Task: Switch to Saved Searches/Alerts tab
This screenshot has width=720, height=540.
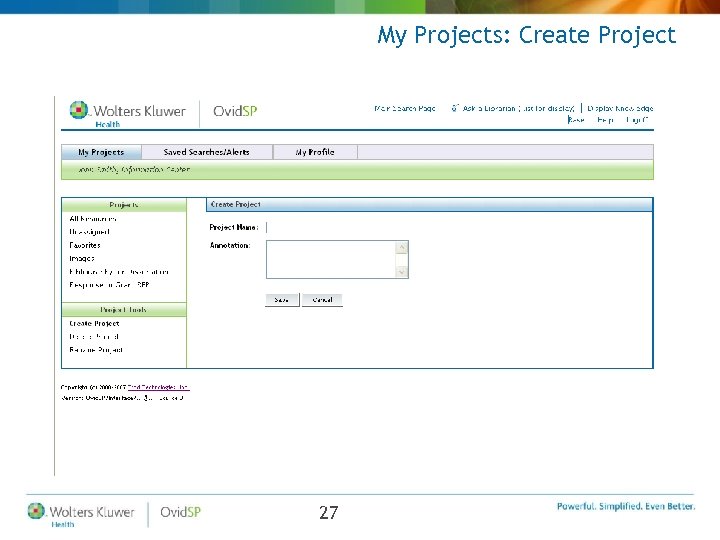Action: (207, 152)
